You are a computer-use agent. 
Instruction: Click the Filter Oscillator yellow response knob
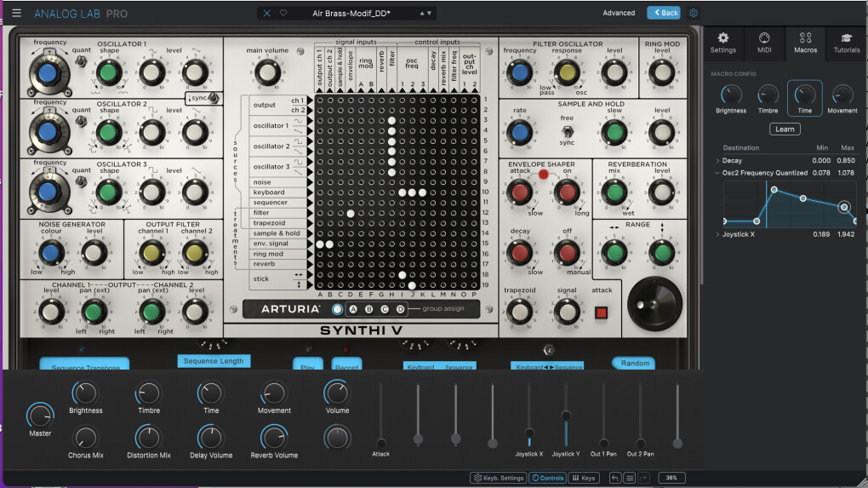[566, 72]
